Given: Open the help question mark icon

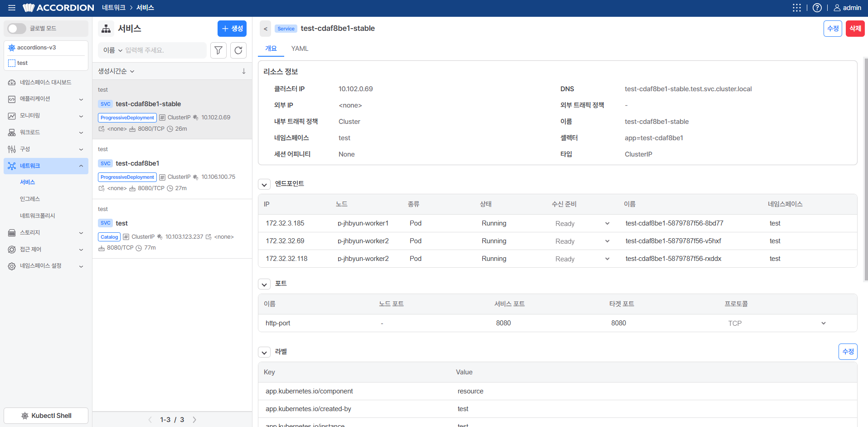Looking at the screenshot, I should click(x=817, y=8).
